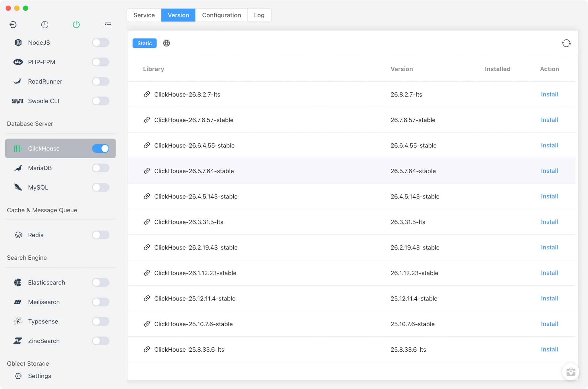The image size is (588, 389).
Task: Install ClickHouse 26.2.19.43-stable
Action: point(549,247)
